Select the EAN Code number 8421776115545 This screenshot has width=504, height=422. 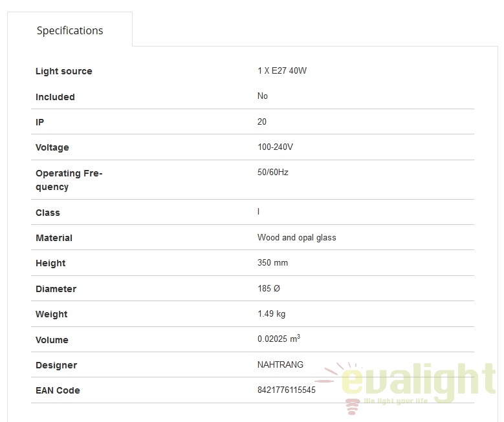(x=287, y=390)
